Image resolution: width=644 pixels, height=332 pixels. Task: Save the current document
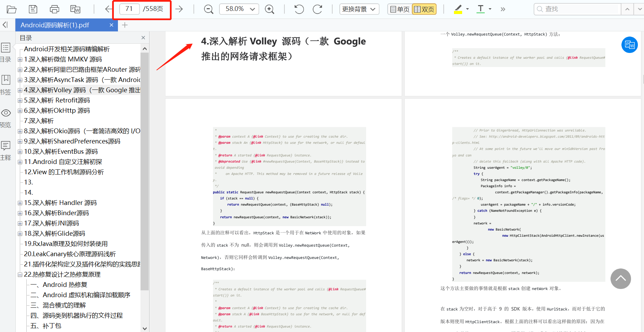tap(33, 9)
